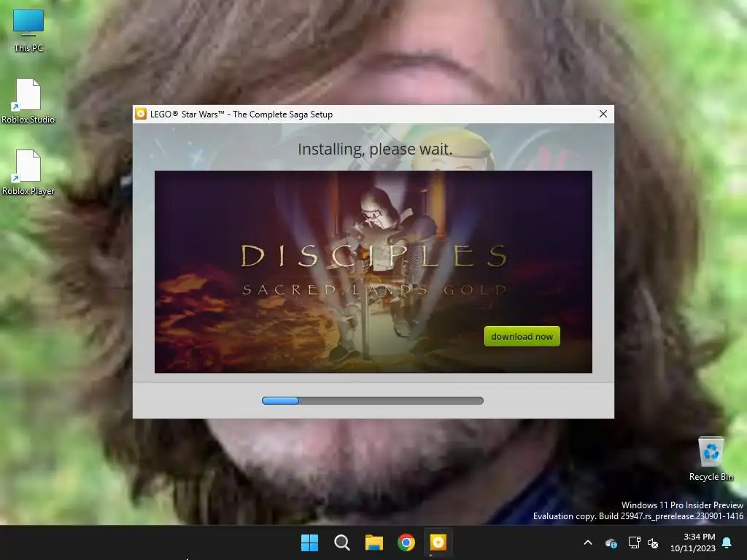Open the Windows Start menu
This screenshot has height=560, width=747.
[x=309, y=542]
